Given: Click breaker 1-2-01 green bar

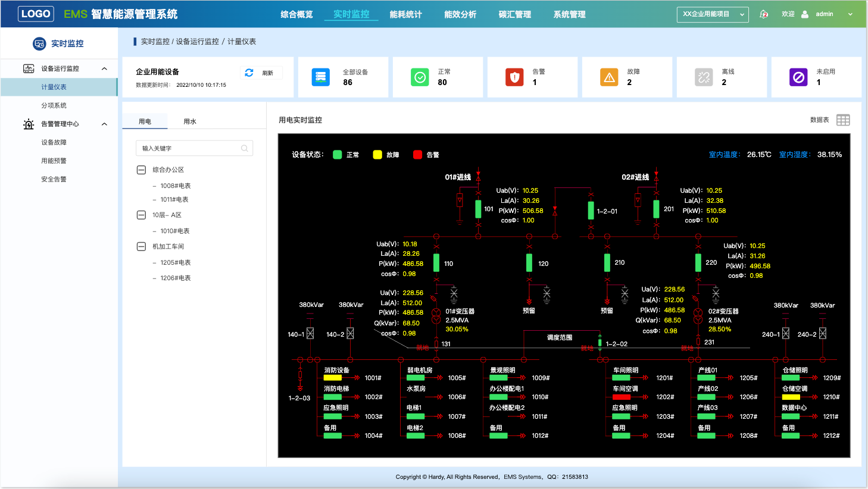Looking at the screenshot, I should click(591, 211).
